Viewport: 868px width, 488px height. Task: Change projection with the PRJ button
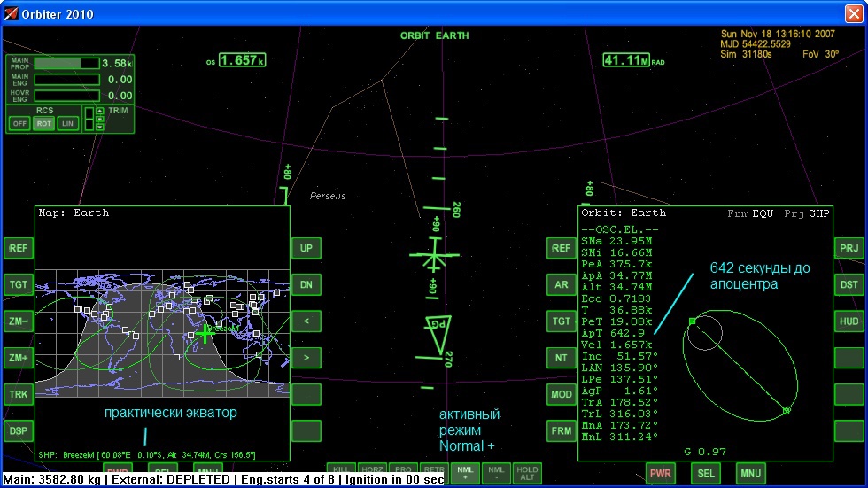849,248
